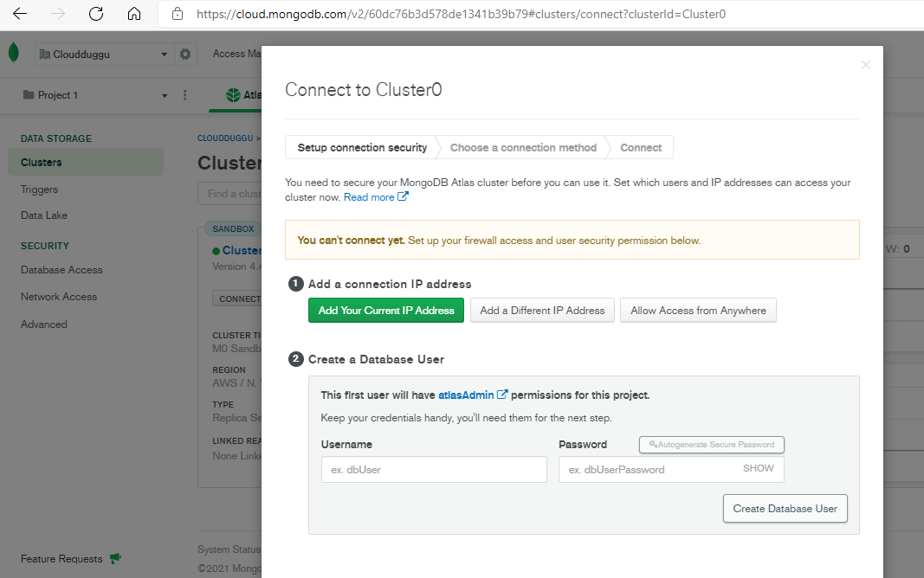This screenshot has width=924, height=578.
Task: Select Clusters in the sidebar
Action: [x=86, y=162]
